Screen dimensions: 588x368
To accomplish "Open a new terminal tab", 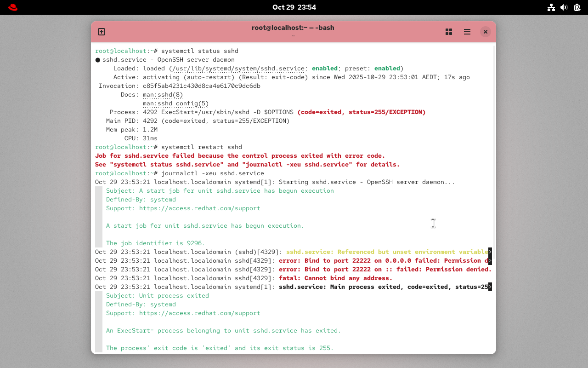I will (101, 32).
